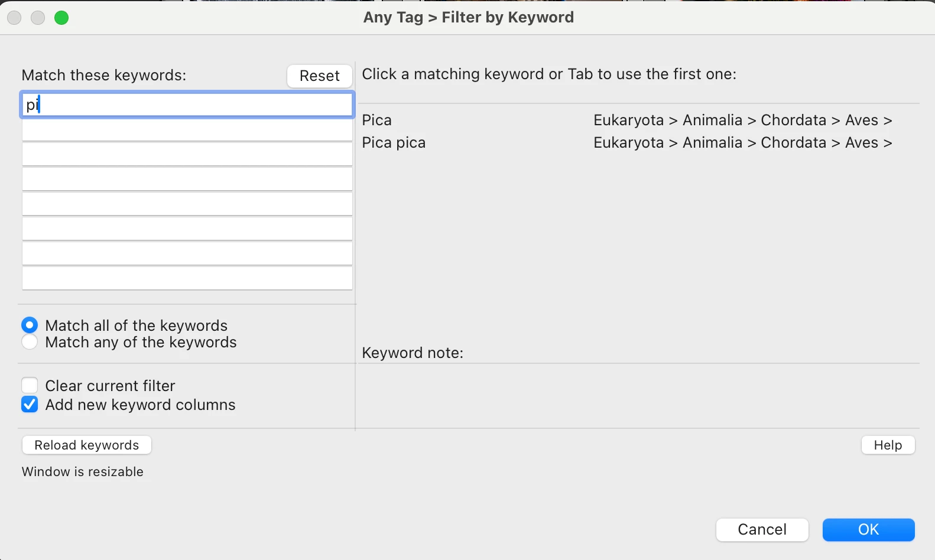Click the fourth keyword input row
This screenshot has width=935, height=560.
tap(187, 179)
